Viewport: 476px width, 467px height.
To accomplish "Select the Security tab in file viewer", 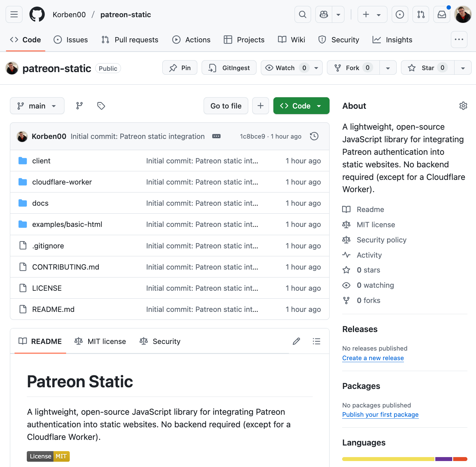I will coord(160,341).
